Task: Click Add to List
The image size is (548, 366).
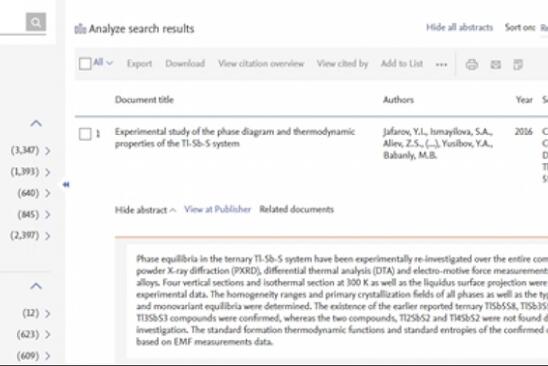Action: 402,64
